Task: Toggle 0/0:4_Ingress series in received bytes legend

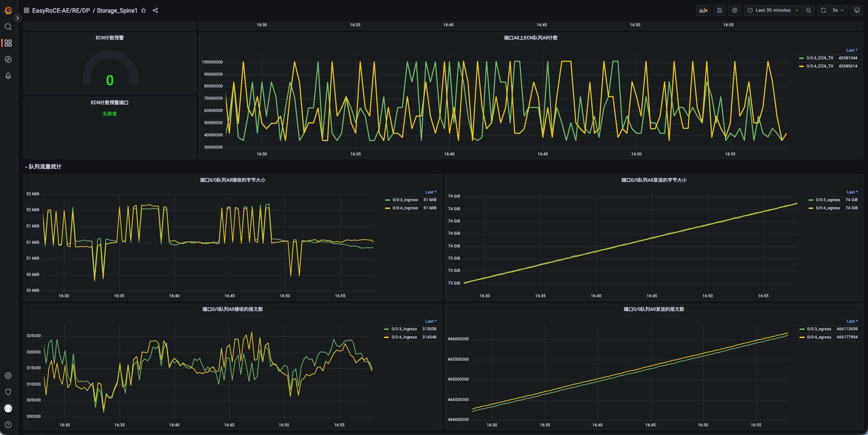Action: point(405,208)
